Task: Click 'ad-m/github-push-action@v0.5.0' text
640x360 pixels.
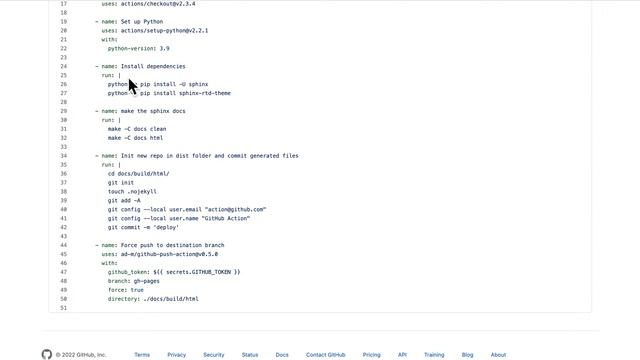Action: click(x=169, y=254)
